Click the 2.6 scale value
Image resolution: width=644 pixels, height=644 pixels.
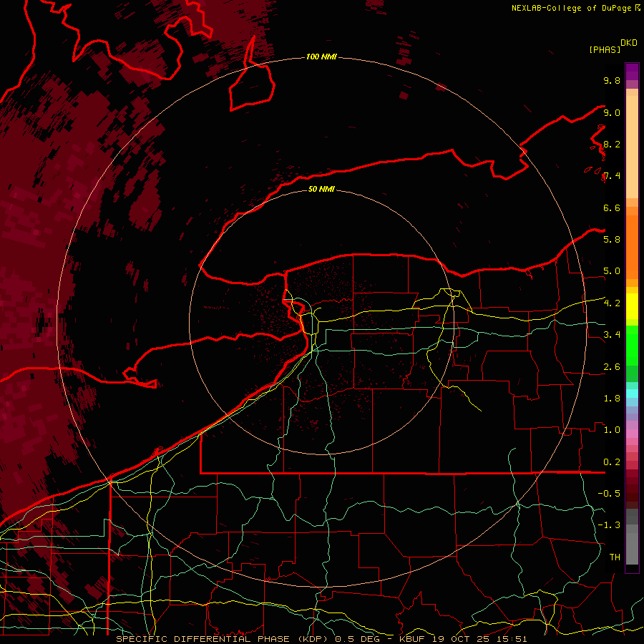612,367
